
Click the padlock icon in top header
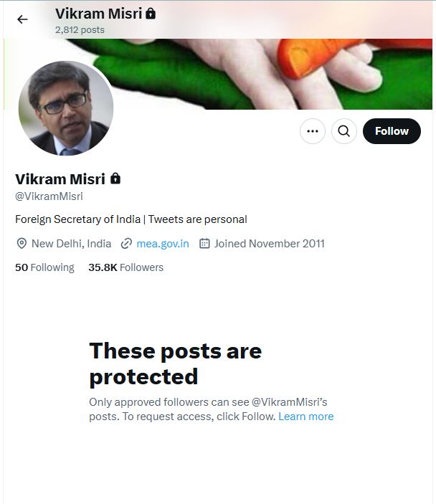[x=151, y=14]
